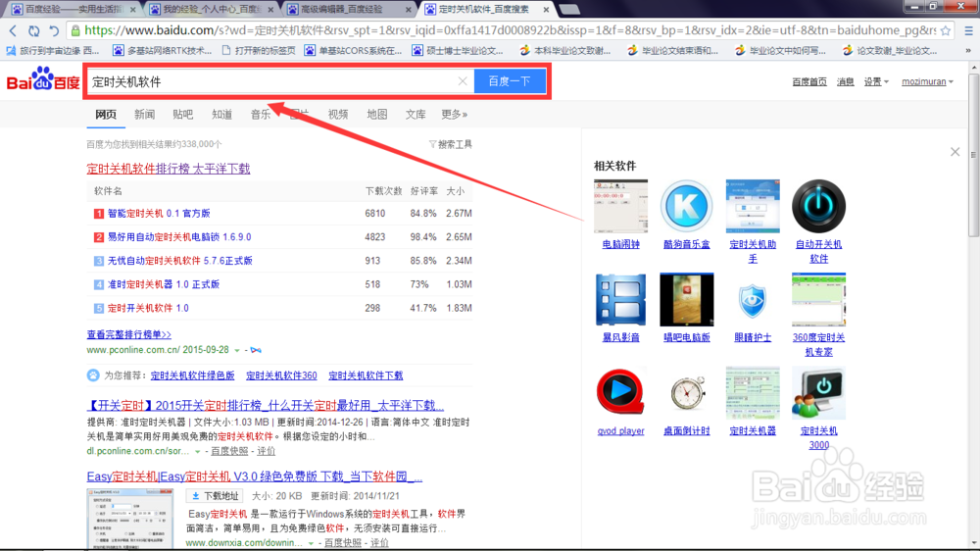Select the 文库 search category
The height and width of the screenshot is (551, 980).
(x=416, y=115)
